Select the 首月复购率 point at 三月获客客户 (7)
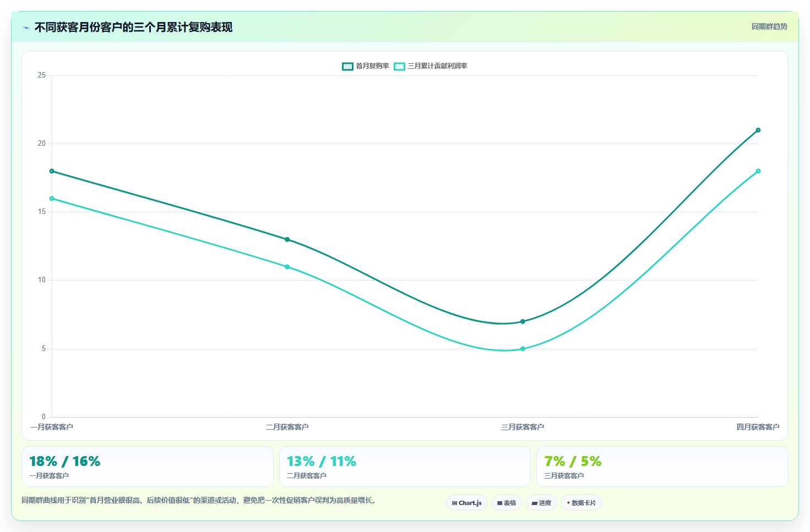This screenshot has width=810, height=532. (523, 321)
